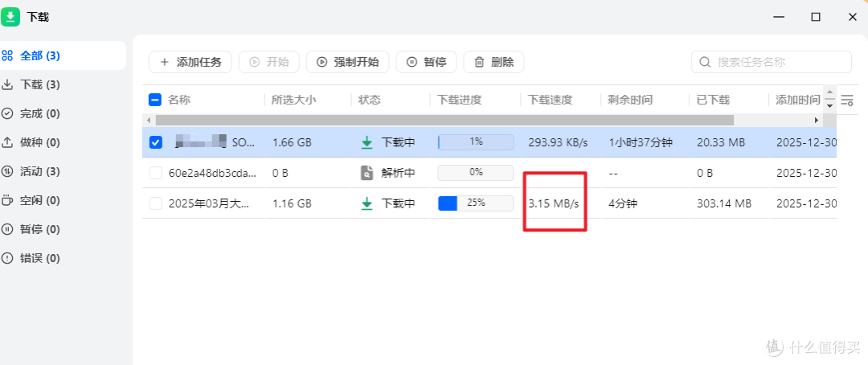Image resolution: width=868 pixels, height=365 pixels.
Task: Sort by the 所选大小 column header
Action: coord(293,100)
